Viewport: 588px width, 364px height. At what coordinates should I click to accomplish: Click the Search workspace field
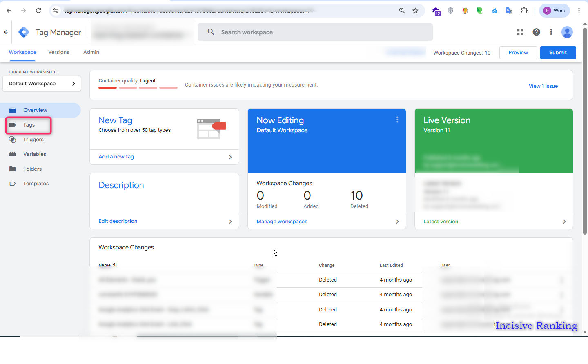[315, 32]
